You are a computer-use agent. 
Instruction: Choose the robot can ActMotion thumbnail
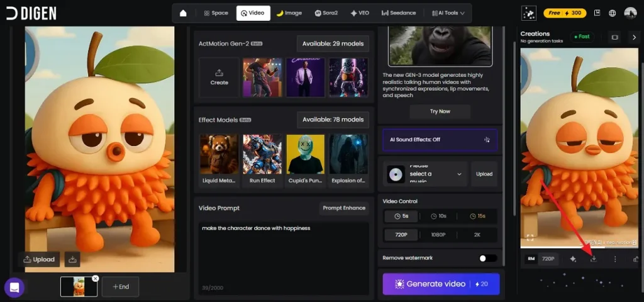tap(348, 77)
